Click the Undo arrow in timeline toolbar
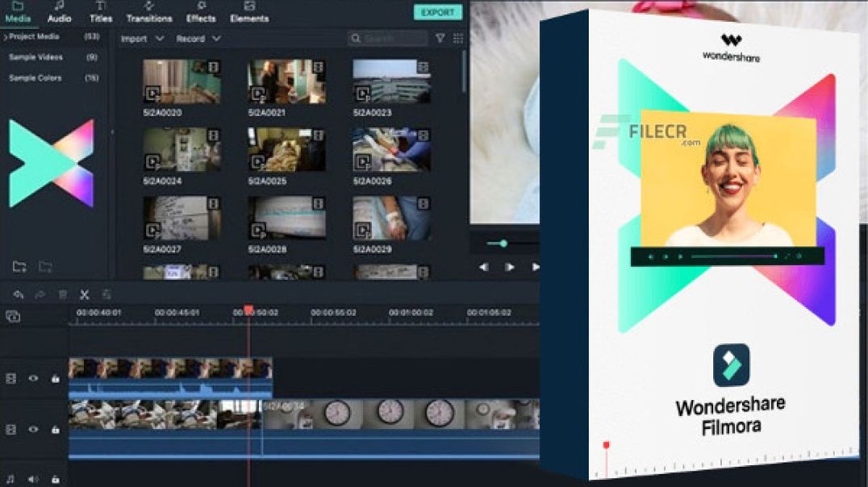This screenshot has width=868, height=487. tap(19, 295)
